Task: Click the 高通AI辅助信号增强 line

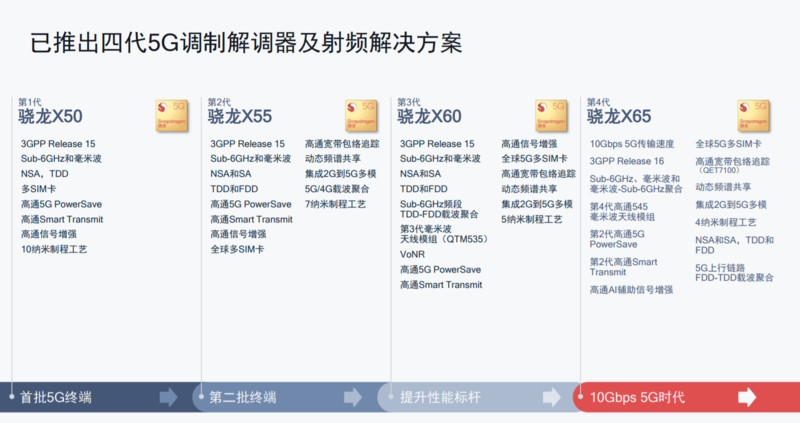Action: [x=632, y=290]
